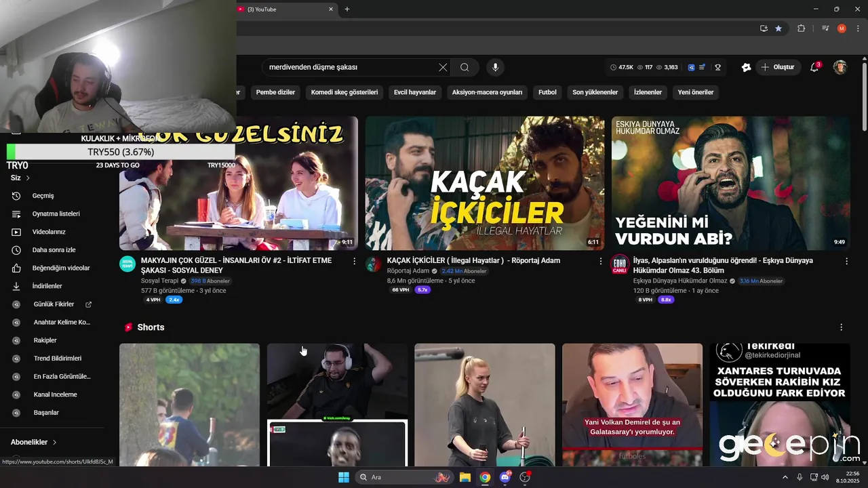Click the Oluştur create button
The width and height of the screenshot is (868, 488).
coord(777,67)
